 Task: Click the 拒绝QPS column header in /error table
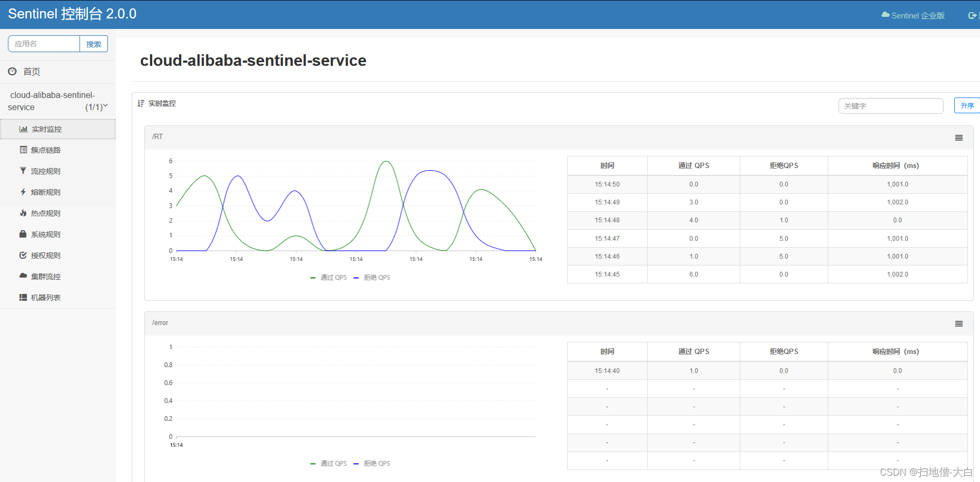pyautogui.click(x=784, y=351)
